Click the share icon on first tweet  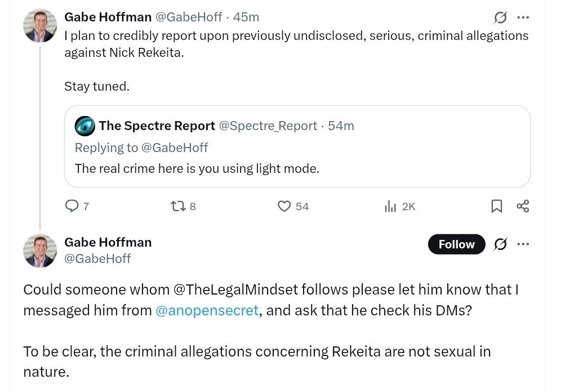(x=523, y=206)
